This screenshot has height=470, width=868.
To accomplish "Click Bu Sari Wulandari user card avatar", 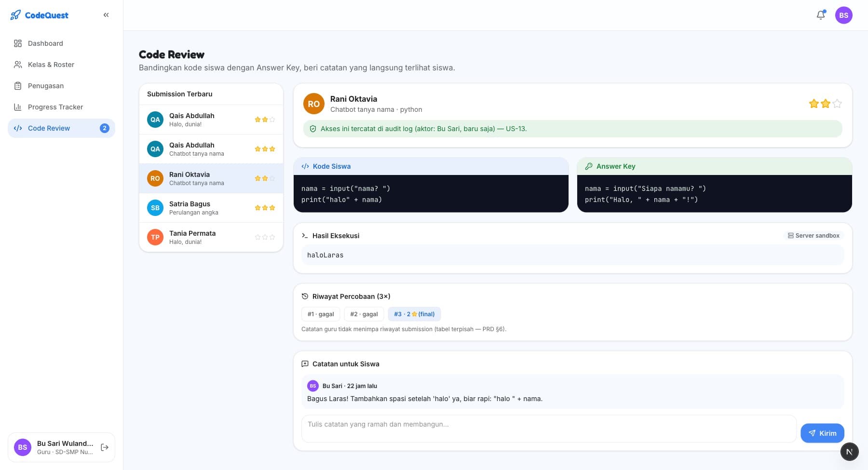I will [x=23, y=447].
